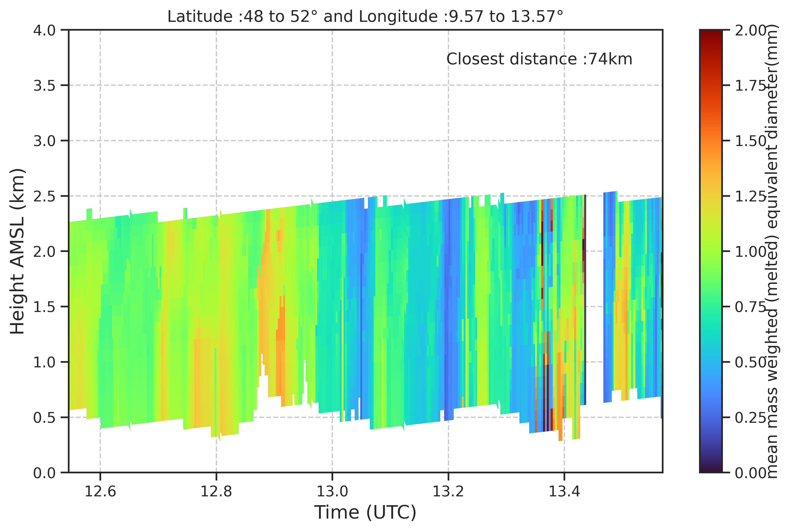Click the 13.2 tick label on the time axis
Screen dimensions: 790x532
click(448, 491)
